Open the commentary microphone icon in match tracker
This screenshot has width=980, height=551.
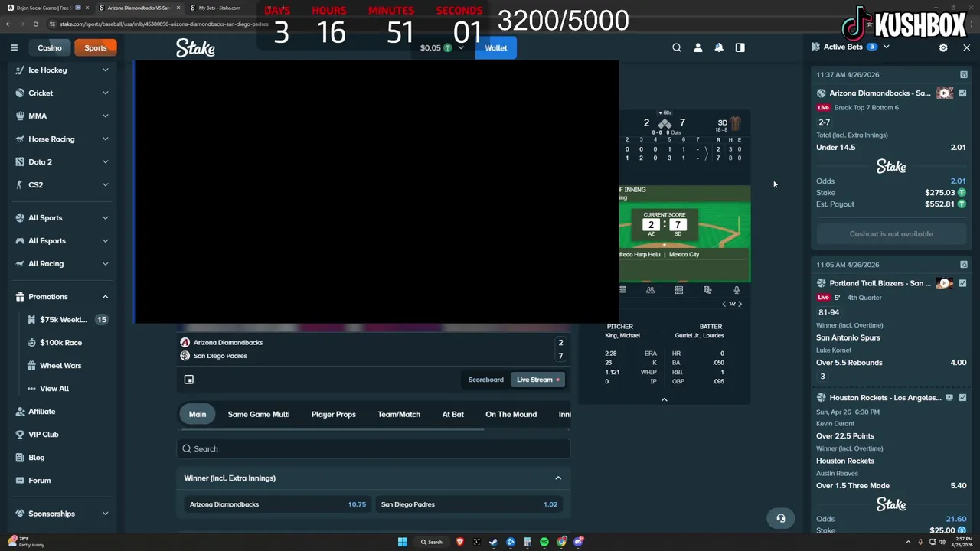[737, 290]
